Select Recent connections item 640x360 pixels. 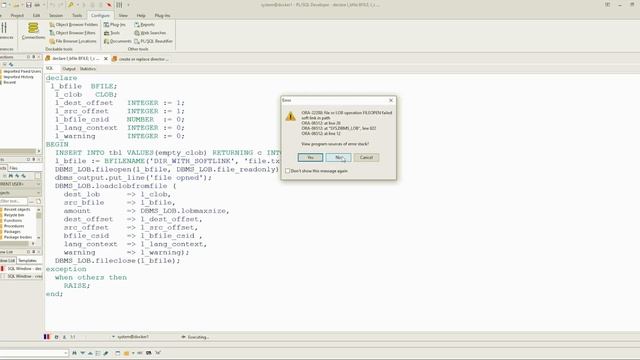[x=9, y=82]
